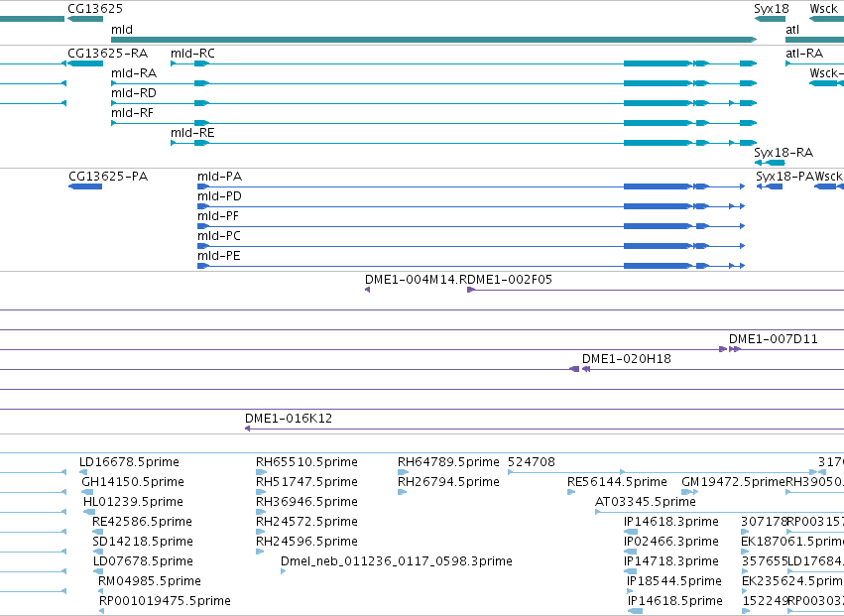The height and width of the screenshot is (616, 844).
Task: Click the mld-RC transcript label
Action: [192, 54]
